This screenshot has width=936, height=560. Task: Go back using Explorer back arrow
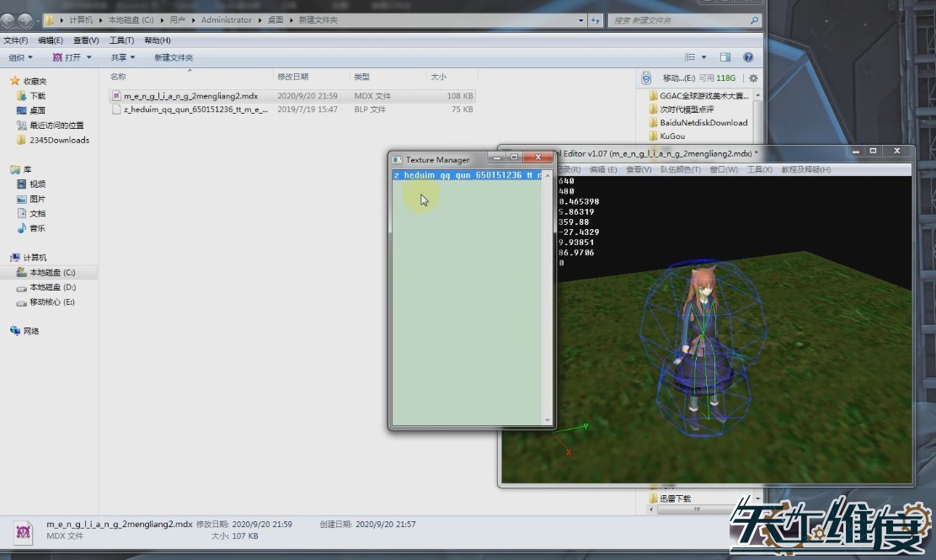point(10,20)
